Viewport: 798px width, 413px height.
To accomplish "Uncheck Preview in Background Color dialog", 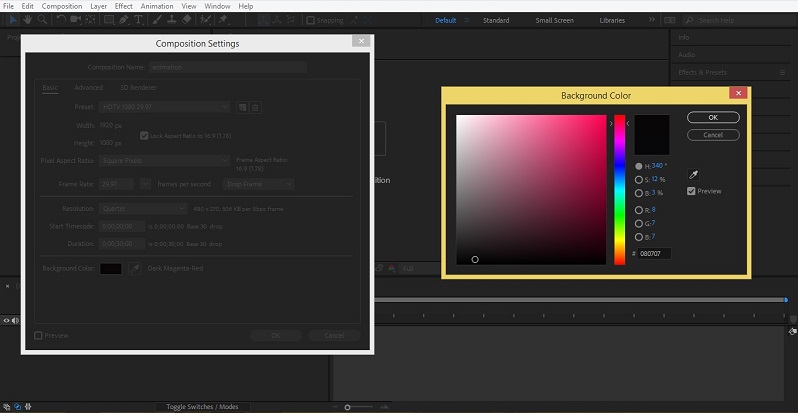I will pyautogui.click(x=692, y=191).
